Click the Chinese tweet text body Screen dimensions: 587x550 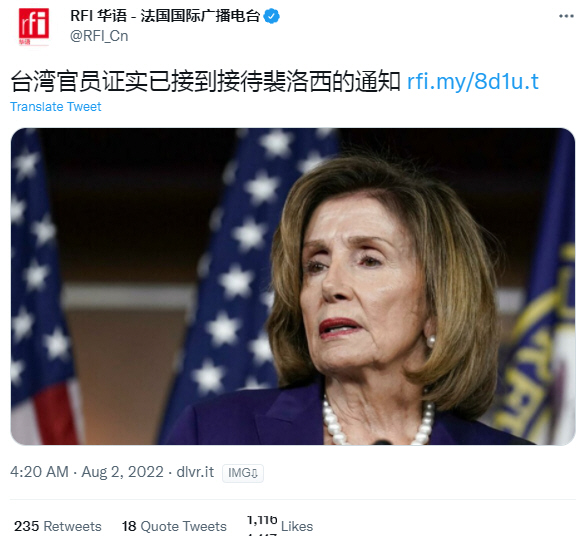pos(205,82)
